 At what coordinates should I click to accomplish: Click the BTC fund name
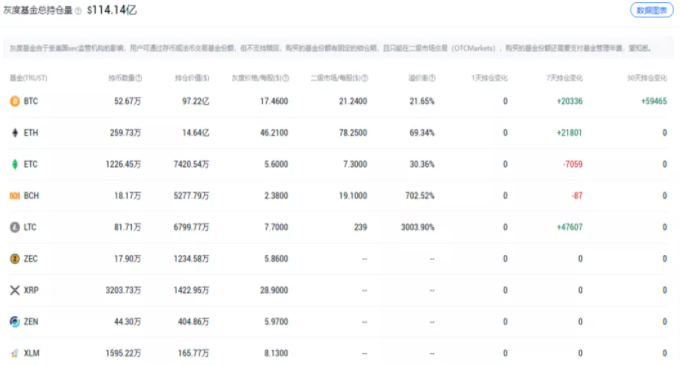[31, 101]
